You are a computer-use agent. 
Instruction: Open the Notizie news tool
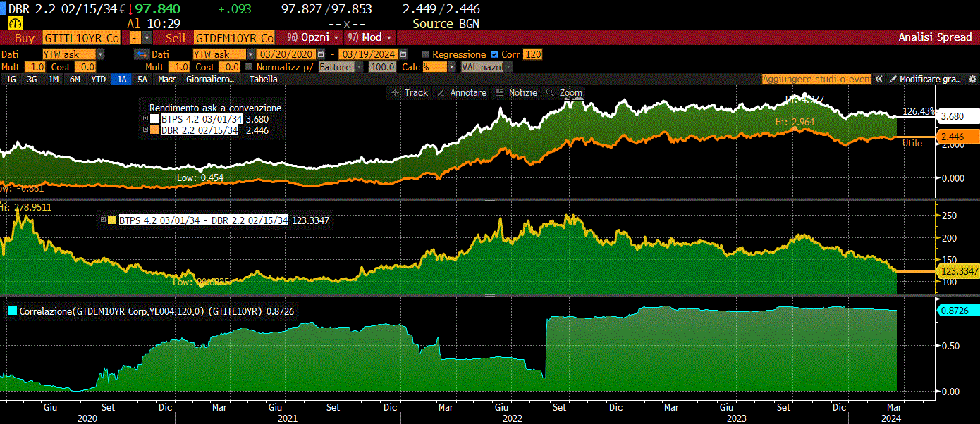coord(517,93)
